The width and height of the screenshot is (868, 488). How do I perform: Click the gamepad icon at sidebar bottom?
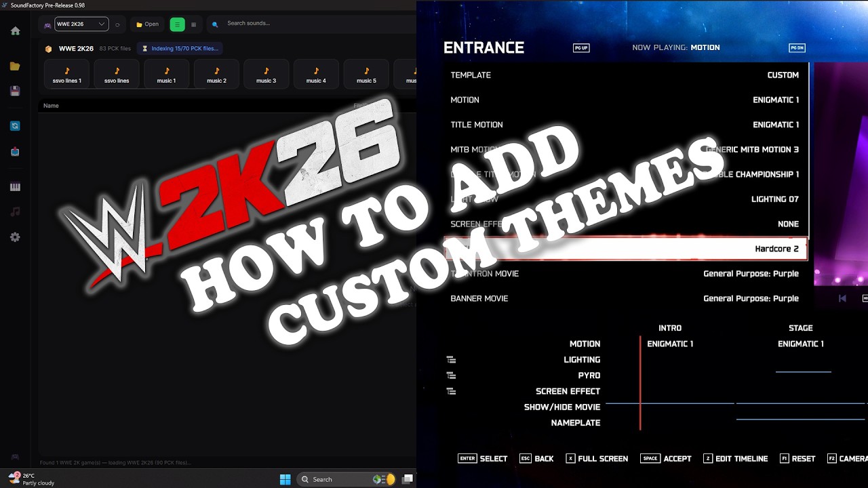click(x=15, y=457)
